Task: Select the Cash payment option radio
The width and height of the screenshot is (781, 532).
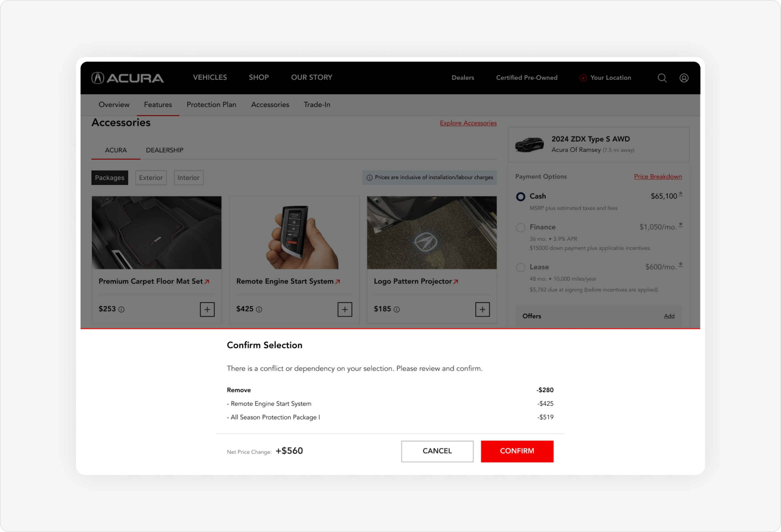Action: coord(520,197)
